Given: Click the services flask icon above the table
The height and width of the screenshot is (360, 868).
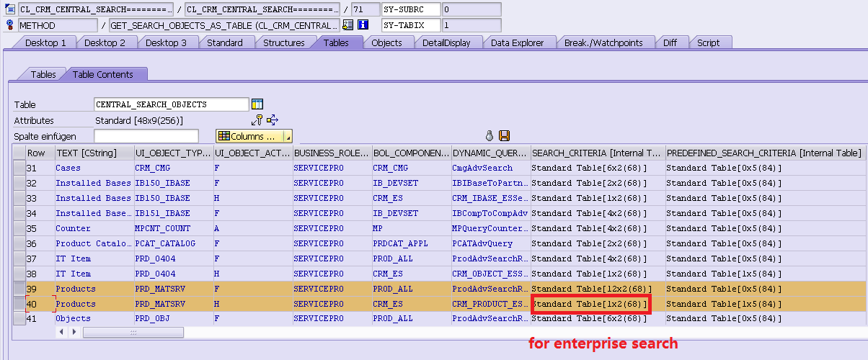Looking at the screenshot, I should 490,136.
